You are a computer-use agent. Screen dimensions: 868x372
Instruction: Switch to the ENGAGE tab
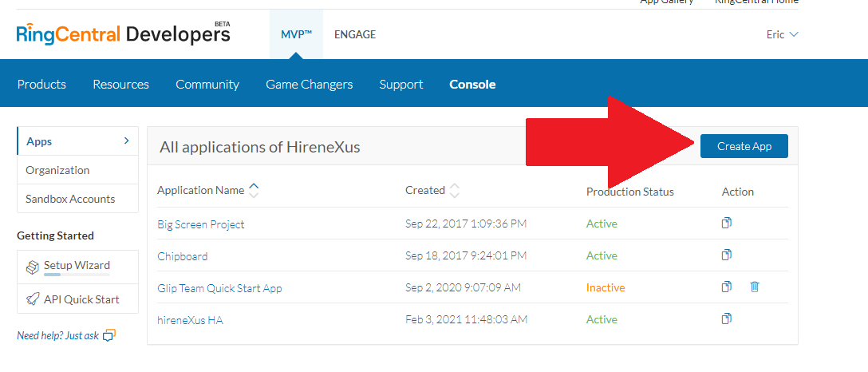[355, 34]
